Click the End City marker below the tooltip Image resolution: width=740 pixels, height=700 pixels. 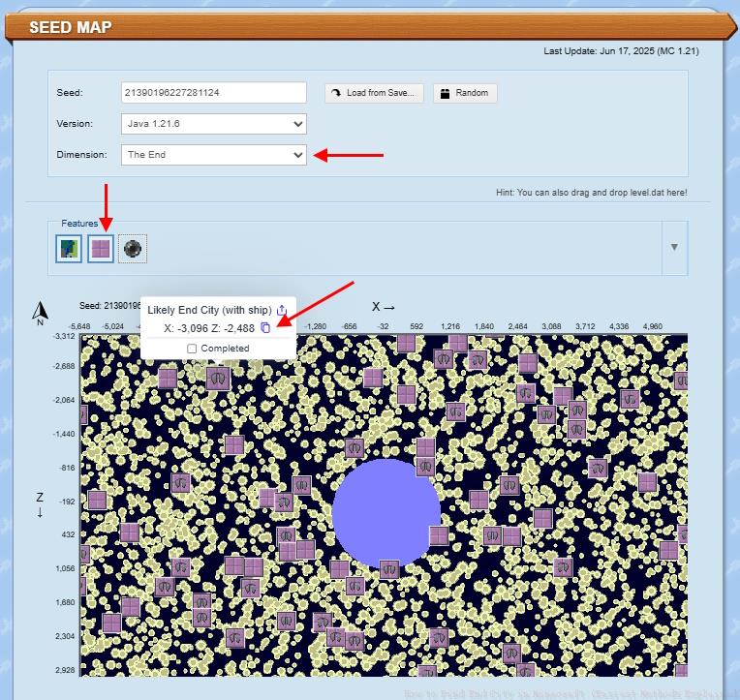pos(217,377)
